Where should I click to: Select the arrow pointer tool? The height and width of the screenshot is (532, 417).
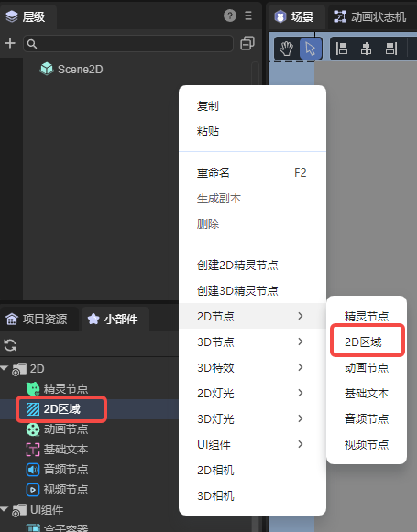coord(311,49)
